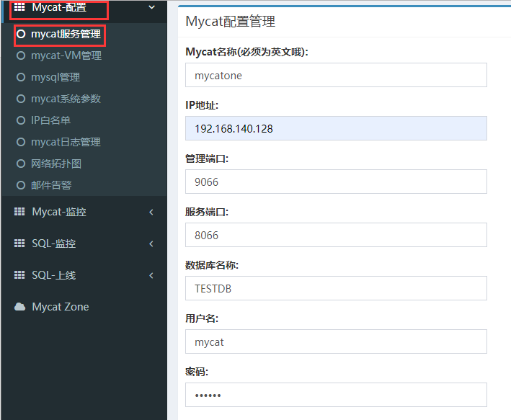511x420 pixels.
Task: Expand the Mycat-监控 menu chevron
Action: (x=151, y=212)
